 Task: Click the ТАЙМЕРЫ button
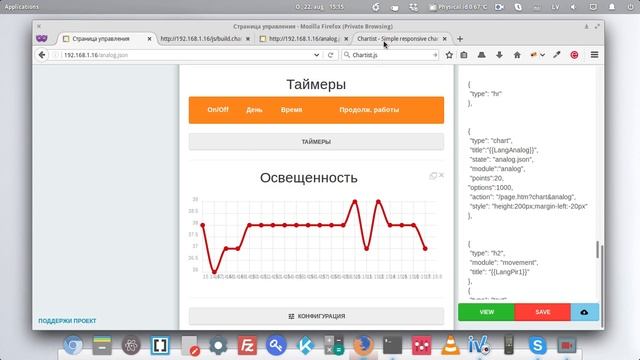[316, 142]
